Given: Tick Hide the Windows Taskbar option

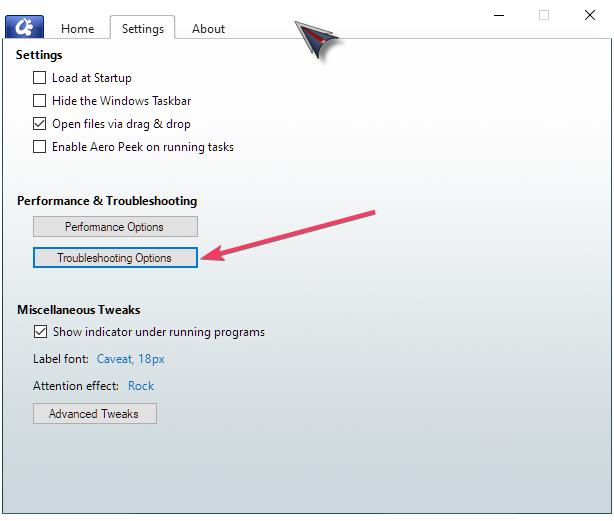Looking at the screenshot, I should pyautogui.click(x=40, y=101).
